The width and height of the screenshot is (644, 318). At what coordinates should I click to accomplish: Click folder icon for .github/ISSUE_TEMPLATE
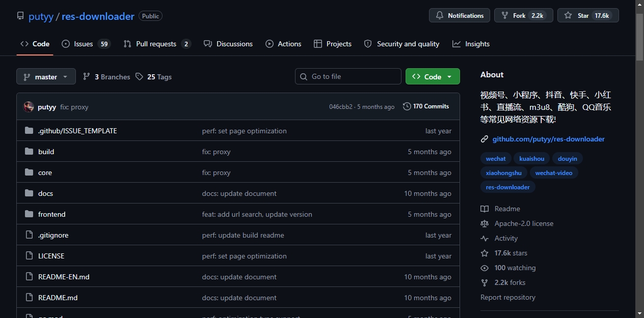pyautogui.click(x=29, y=131)
